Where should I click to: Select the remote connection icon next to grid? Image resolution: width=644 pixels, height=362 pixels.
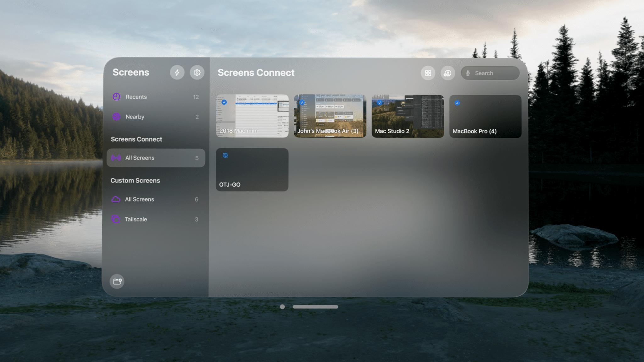point(448,73)
